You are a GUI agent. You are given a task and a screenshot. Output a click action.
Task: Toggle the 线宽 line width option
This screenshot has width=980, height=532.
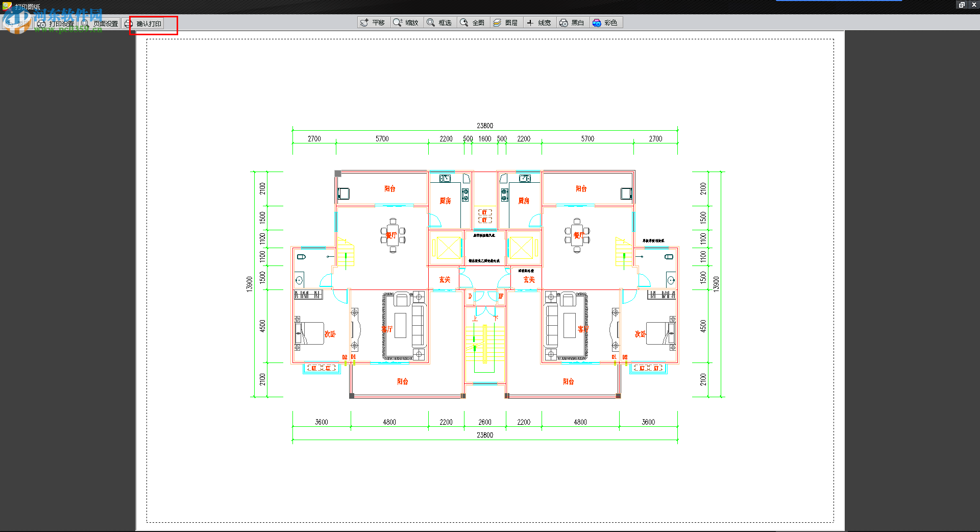pyautogui.click(x=539, y=22)
